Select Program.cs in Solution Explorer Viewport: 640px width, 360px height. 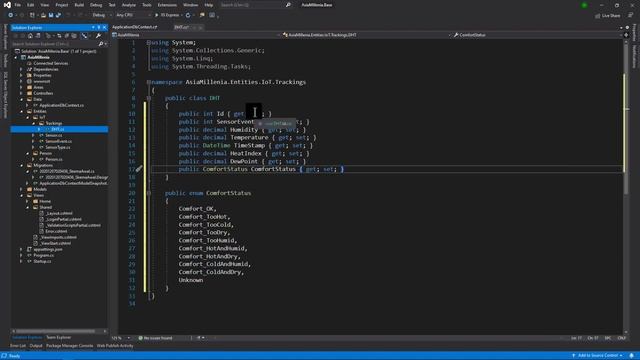[43, 255]
